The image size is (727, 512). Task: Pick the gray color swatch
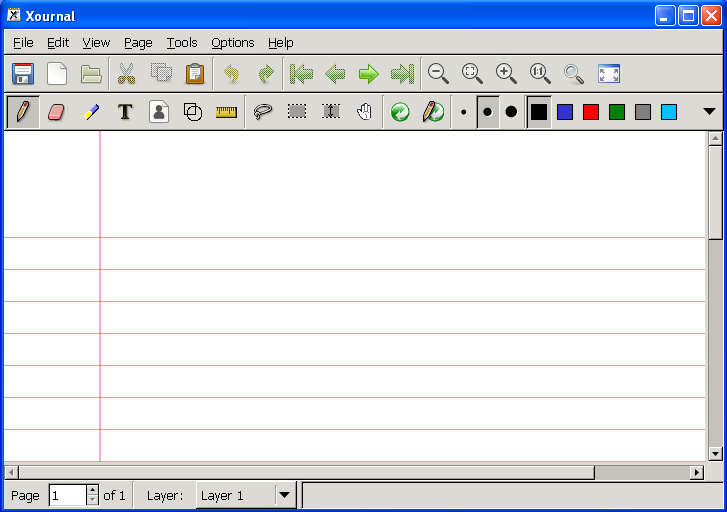(643, 112)
